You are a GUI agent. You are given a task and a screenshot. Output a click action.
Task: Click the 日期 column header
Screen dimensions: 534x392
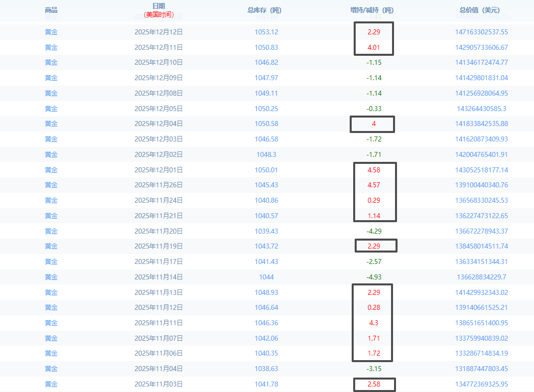[x=158, y=6]
